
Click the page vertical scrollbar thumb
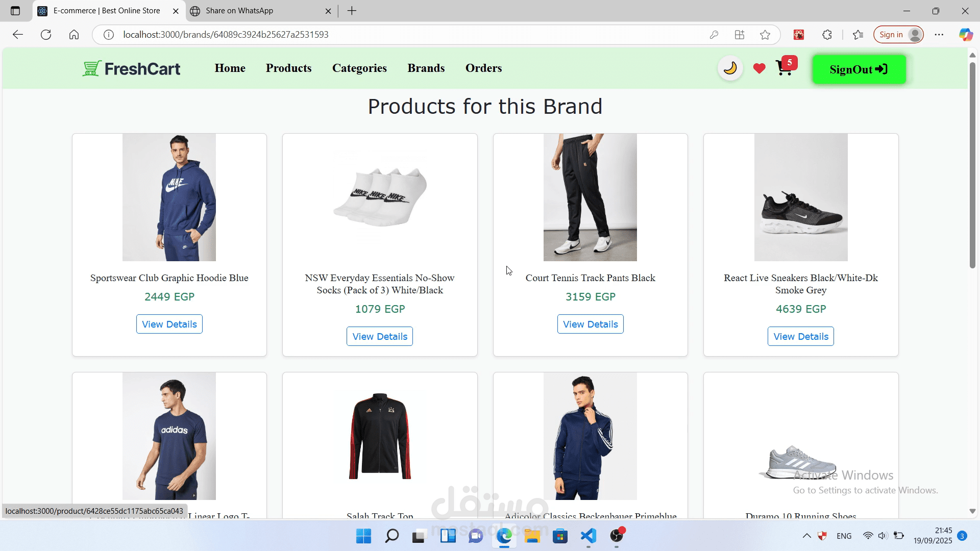(x=972, y=165)
